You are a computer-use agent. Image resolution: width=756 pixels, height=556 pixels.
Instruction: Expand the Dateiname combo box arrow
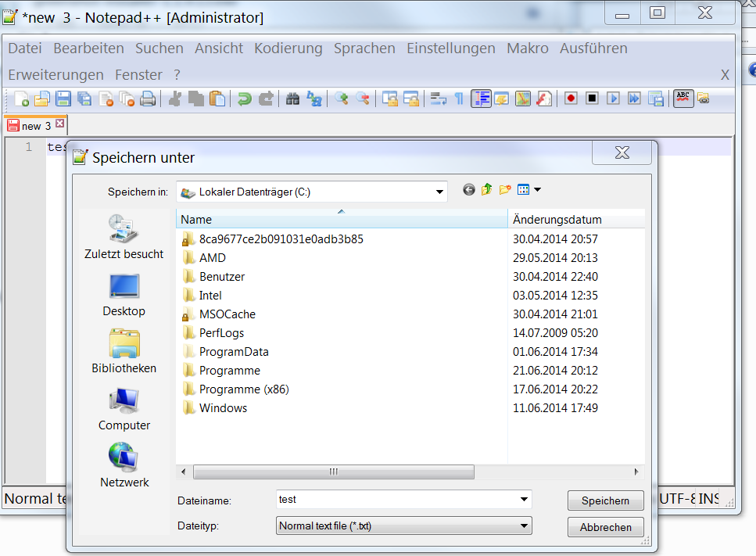(524, 499)
